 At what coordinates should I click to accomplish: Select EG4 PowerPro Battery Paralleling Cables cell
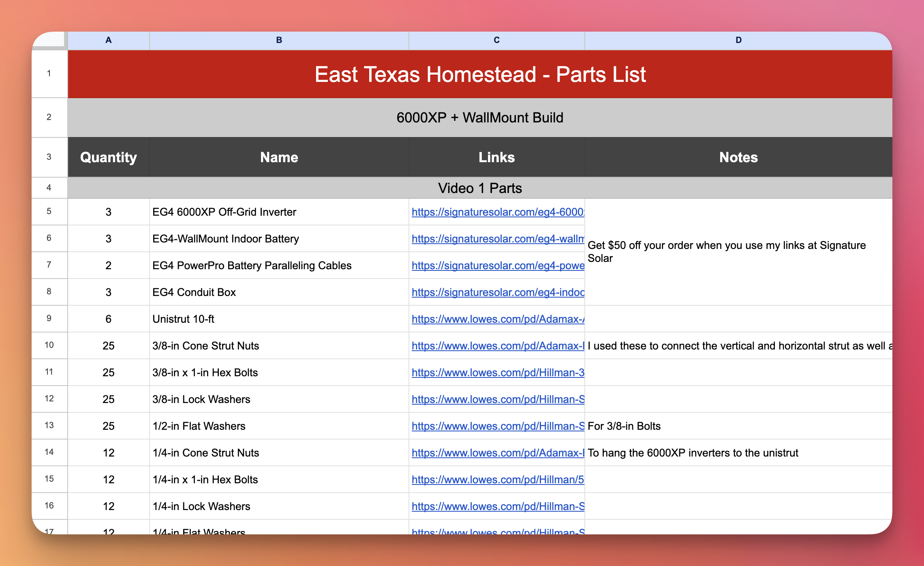tap(279, 266)
